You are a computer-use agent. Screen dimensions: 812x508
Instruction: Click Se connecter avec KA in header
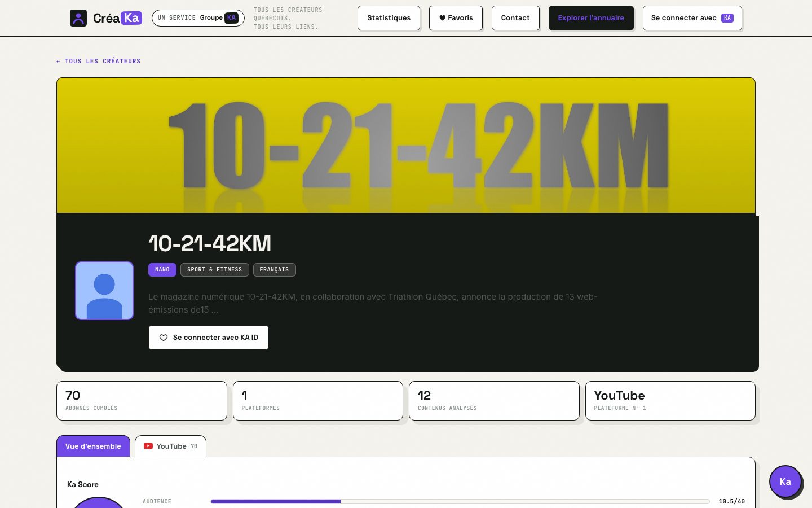point(692,18)
